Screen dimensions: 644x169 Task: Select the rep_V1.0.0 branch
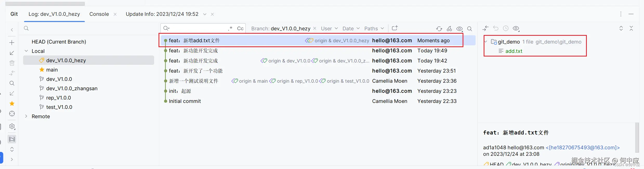(58, 98)
